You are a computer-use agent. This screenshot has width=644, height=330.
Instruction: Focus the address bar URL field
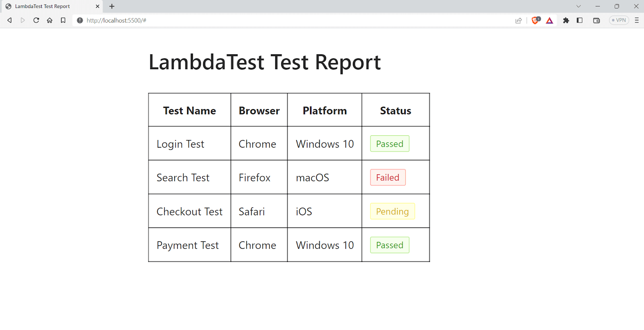(282, 21)
